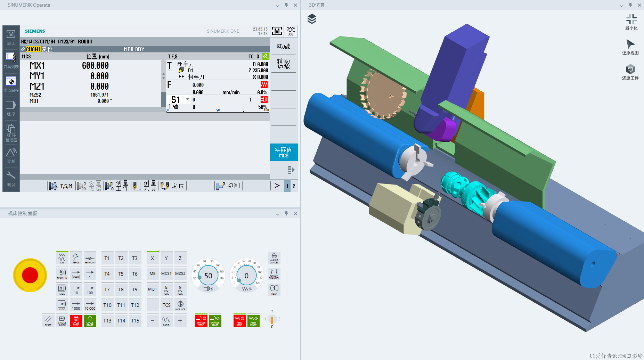The width and height of the screenshot is (644, 360).
Task: Open the 零点偏移 work offset area
Action: coord(11,84)
